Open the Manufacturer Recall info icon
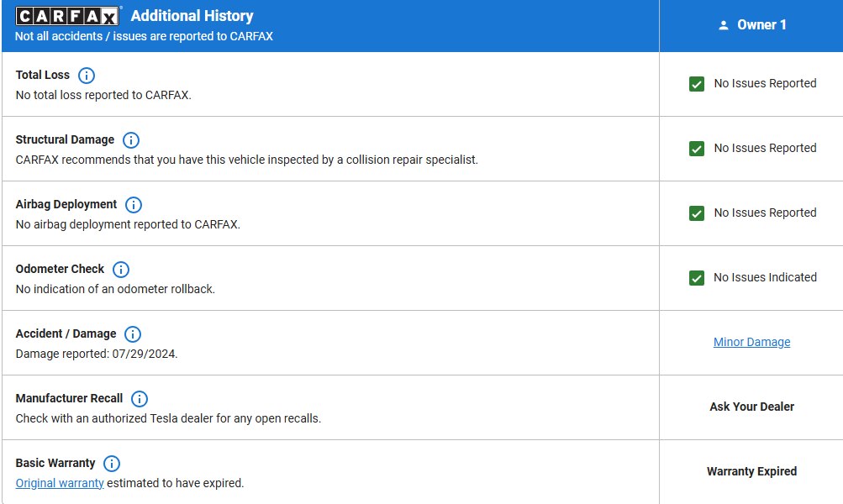 click(x=140, y=399)
